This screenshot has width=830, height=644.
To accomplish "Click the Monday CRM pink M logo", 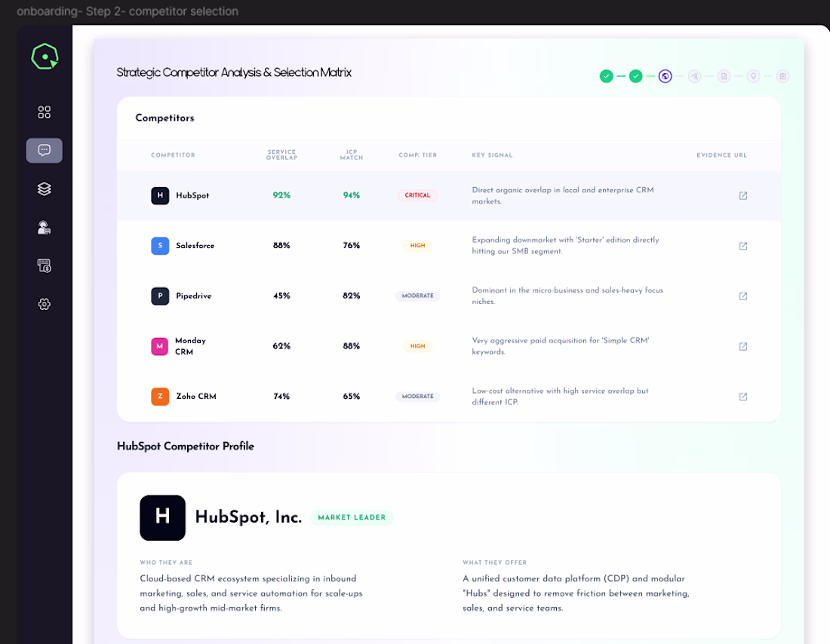I will (160, 346).
